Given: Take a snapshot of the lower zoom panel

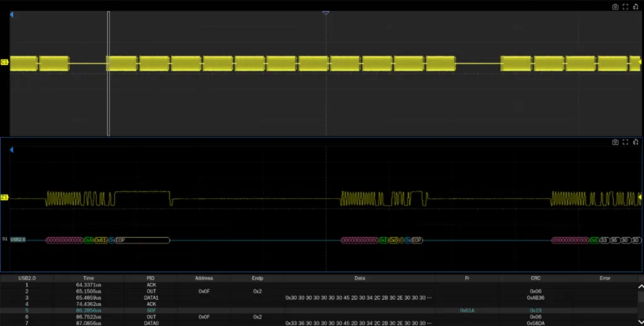Looking at the screenshot, I should pyautogui.click(x=615, y=142).
